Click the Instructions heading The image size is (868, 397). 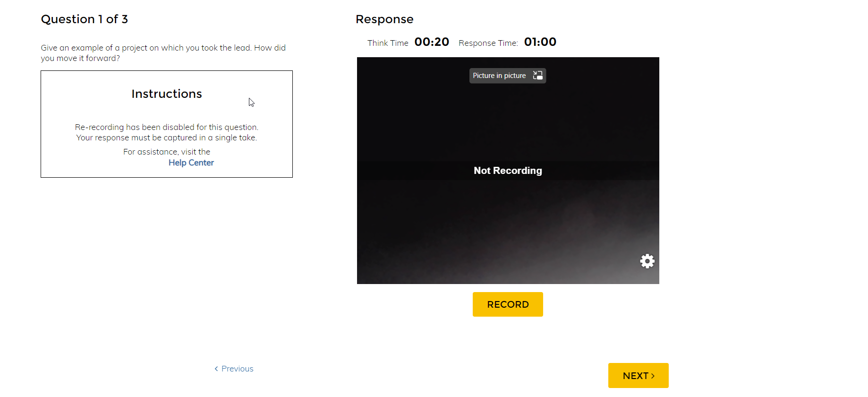(167, 94)
